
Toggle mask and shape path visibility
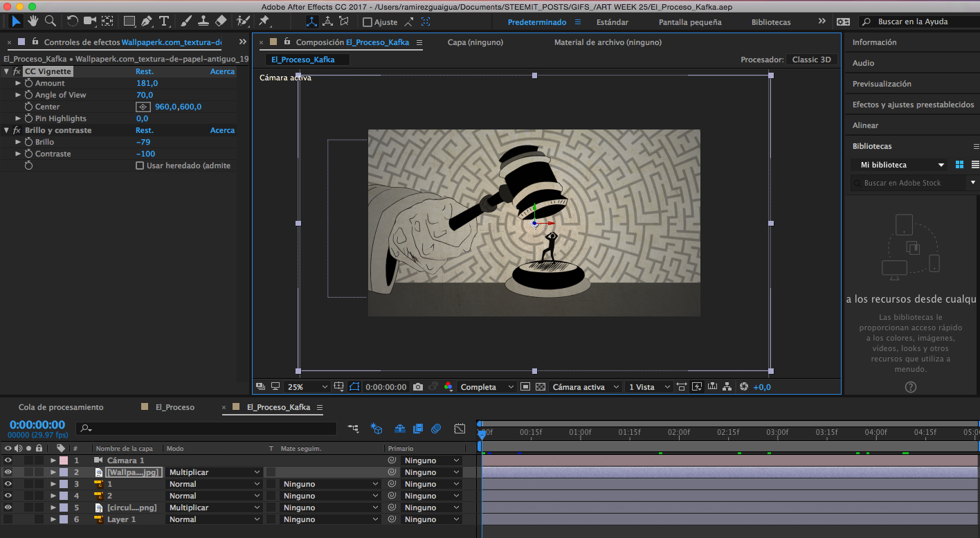click(354, 387)
